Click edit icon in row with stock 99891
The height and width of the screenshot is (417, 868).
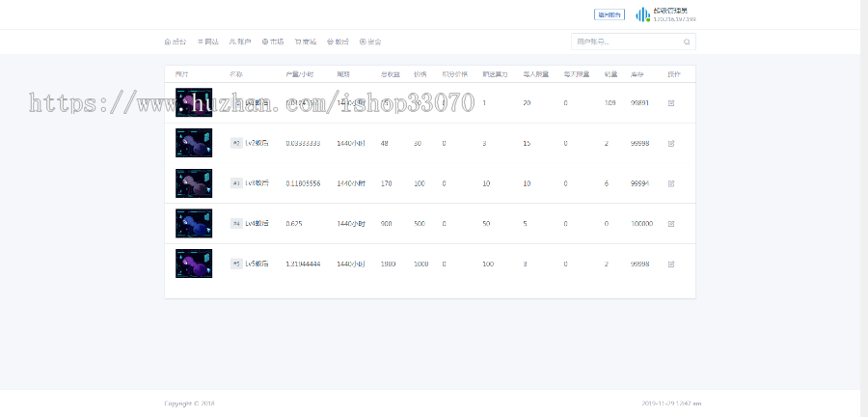click(x=671, y=103)
